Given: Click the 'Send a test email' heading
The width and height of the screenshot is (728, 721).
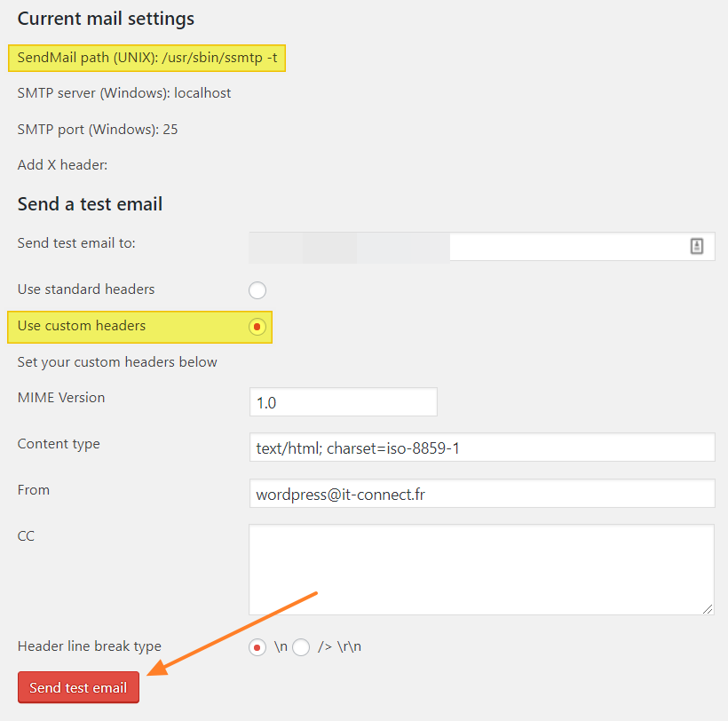Looking at the screenshot, I should click(90, 204).
